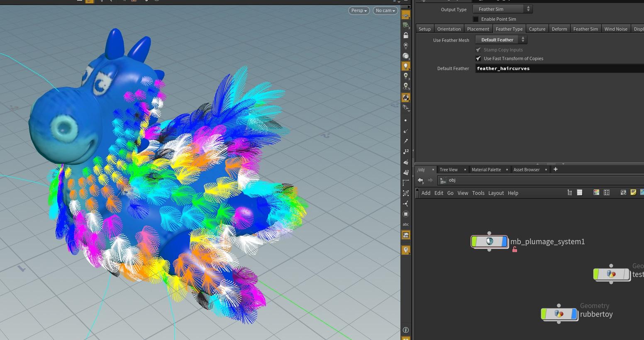644x340 pixels.
Task: Uncheck Use Fast Transform of Copies
Action: tap(478, 58)
